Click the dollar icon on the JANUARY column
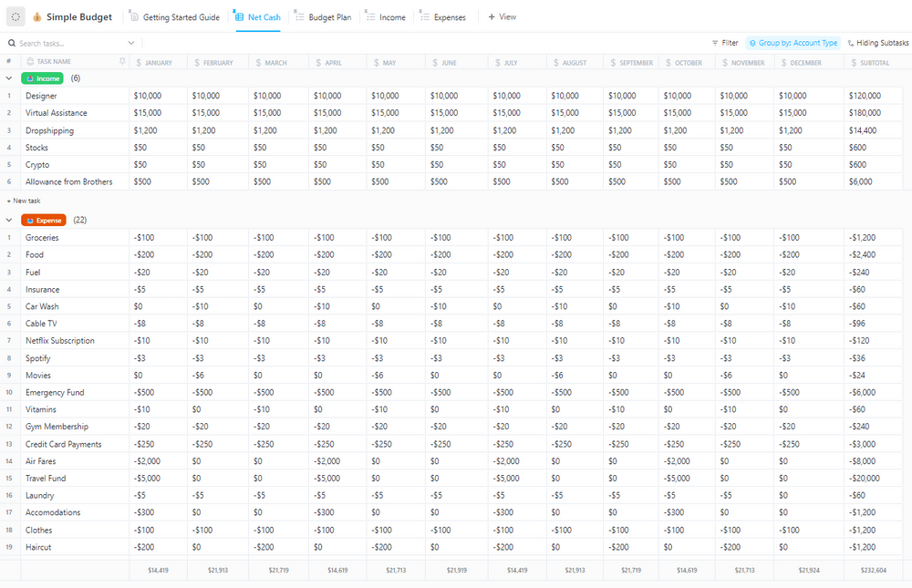Image resolution: width=912 pixels, height=588 pixels. [x=137, y=62]
